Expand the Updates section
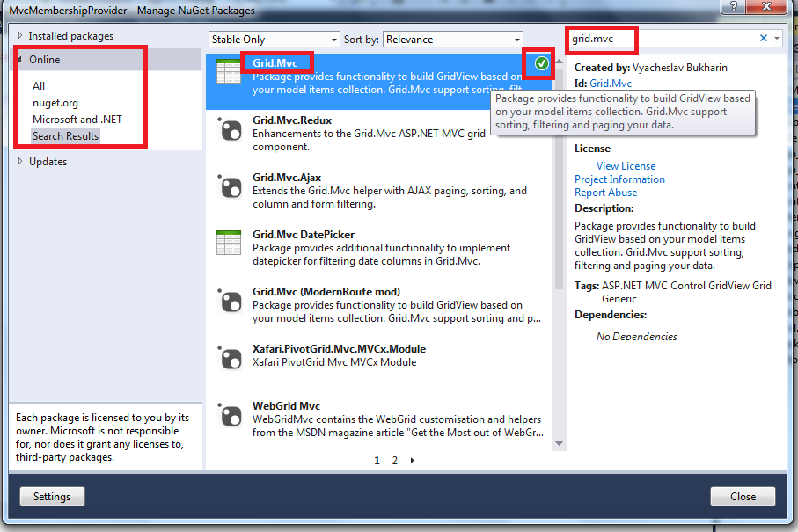Image resolution: width=798 pixels, height=532 pixels. point(20,161)
